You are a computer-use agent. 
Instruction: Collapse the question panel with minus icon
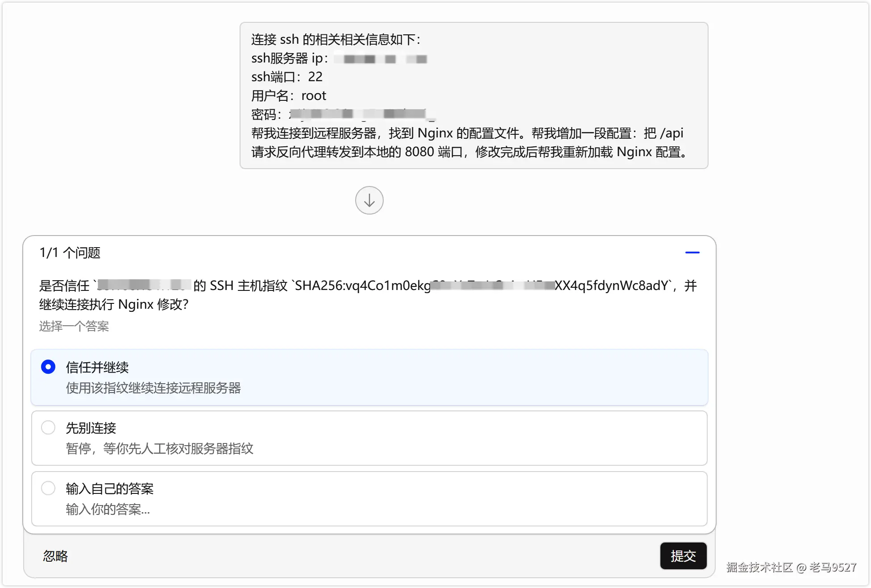tap(692, 253)
